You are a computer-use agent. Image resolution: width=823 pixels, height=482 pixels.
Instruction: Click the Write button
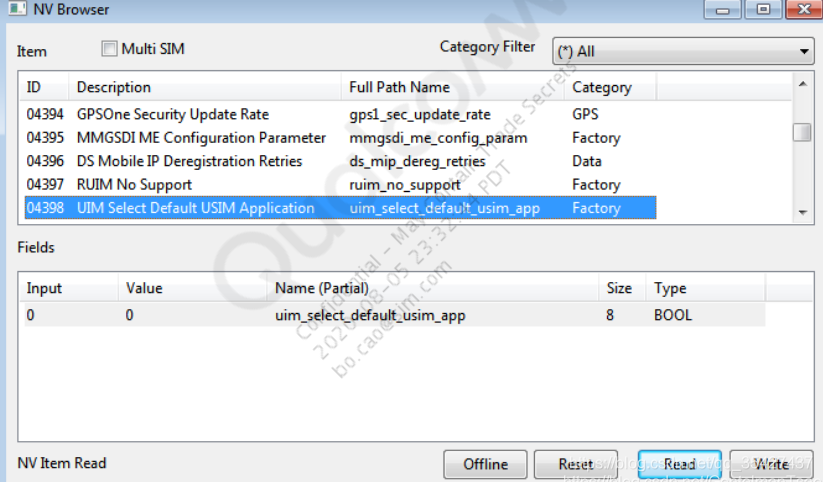coord(771,464)
